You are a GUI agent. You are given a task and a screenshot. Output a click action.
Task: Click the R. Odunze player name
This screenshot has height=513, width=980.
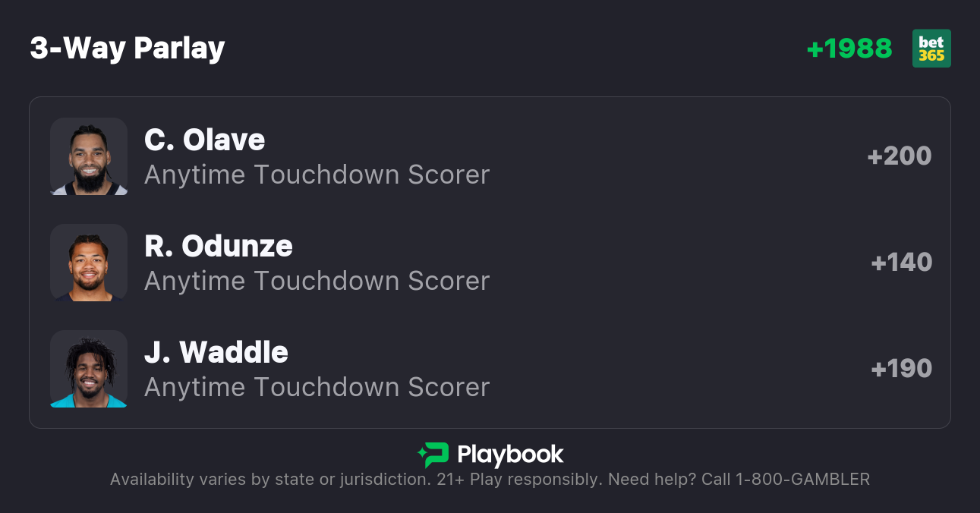[219, 246]
